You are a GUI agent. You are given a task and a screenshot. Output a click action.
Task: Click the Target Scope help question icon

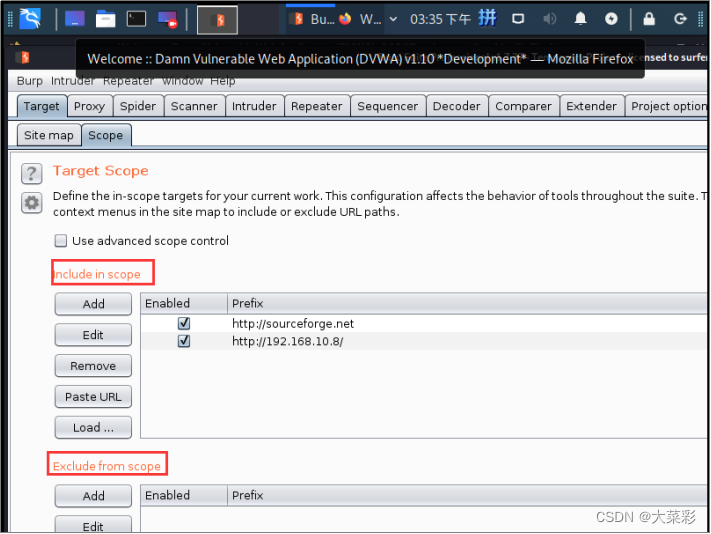pyautogui.click(x=31, y=174)
